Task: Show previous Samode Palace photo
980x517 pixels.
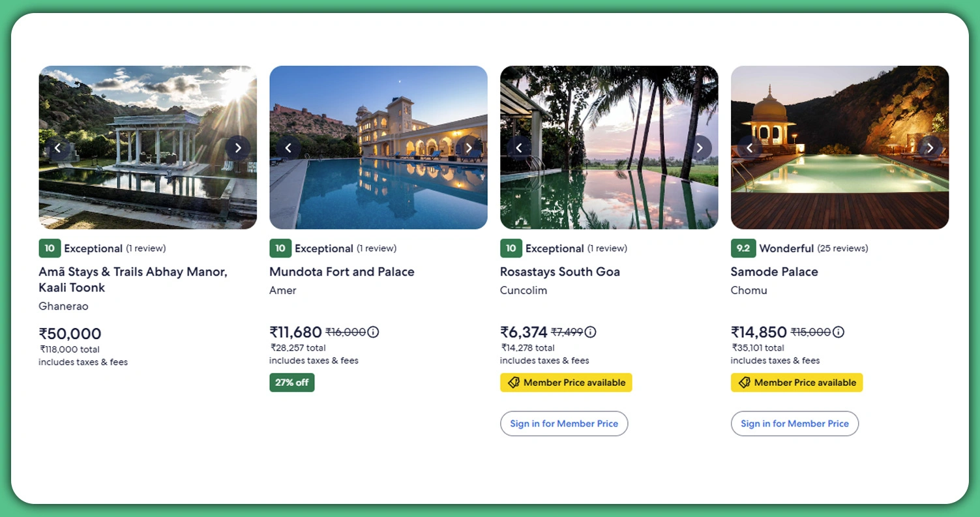Action: pyautogui.click(x=749, y=148)
